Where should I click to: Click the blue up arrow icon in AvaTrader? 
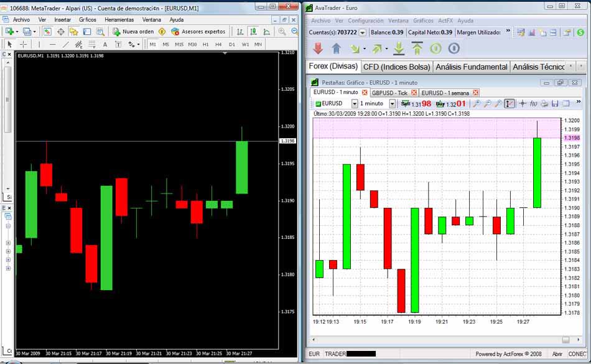[x=337, y=48]
